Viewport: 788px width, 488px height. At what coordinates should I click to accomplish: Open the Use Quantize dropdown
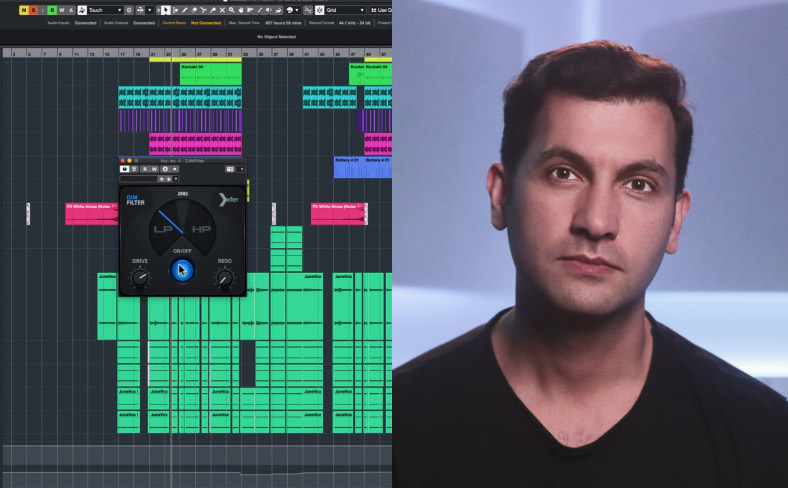pyautogui.click(x=380, y=10)
